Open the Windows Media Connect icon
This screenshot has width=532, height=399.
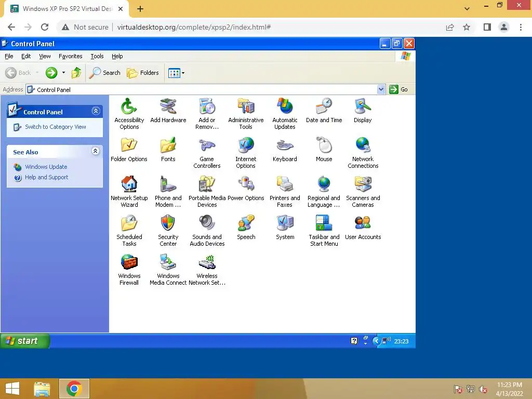(x=168, y=262)
